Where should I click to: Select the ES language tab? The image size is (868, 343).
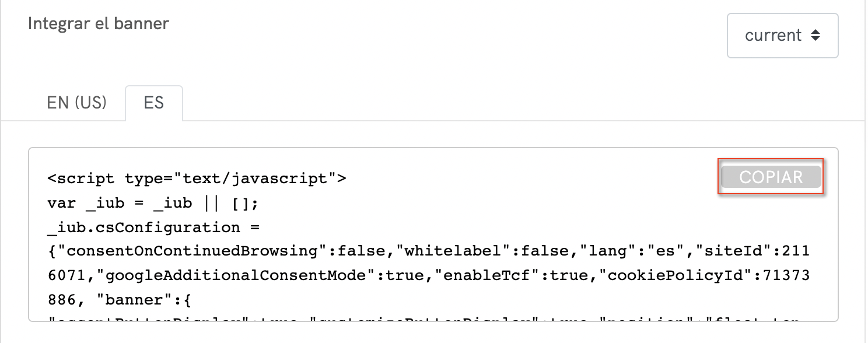tap(154, 103)
